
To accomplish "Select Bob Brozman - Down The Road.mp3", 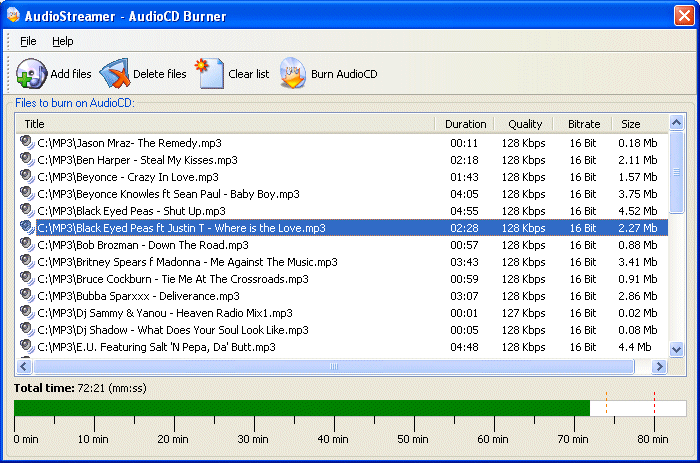I will coord(342,245).
